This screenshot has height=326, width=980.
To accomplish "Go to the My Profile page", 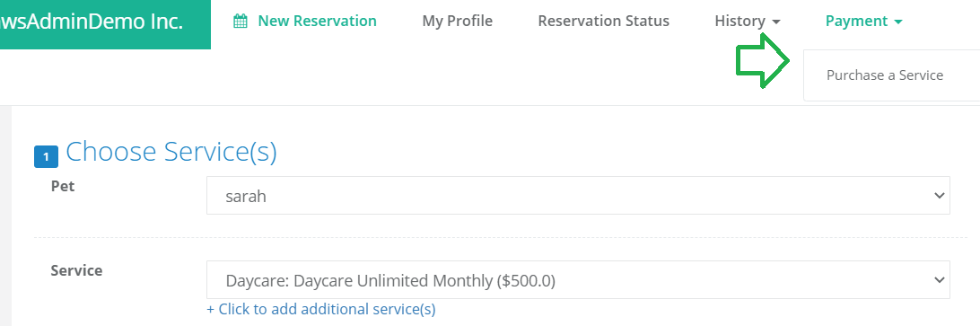I will [x=458, y=22].
